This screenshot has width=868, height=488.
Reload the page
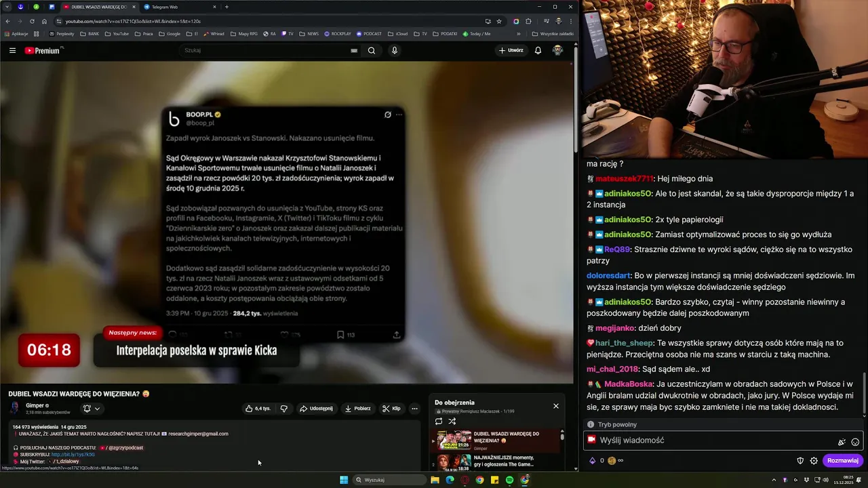32,21
